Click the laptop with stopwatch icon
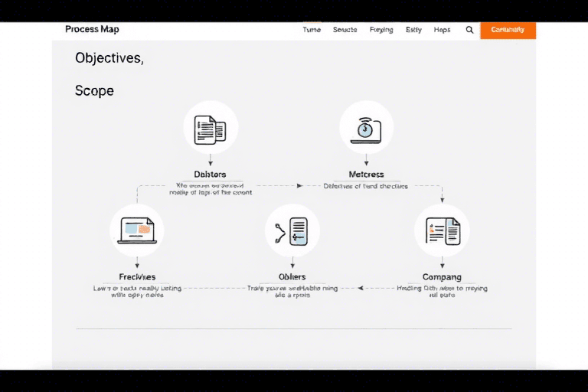The image size is (588, 392). coord(366,128)
